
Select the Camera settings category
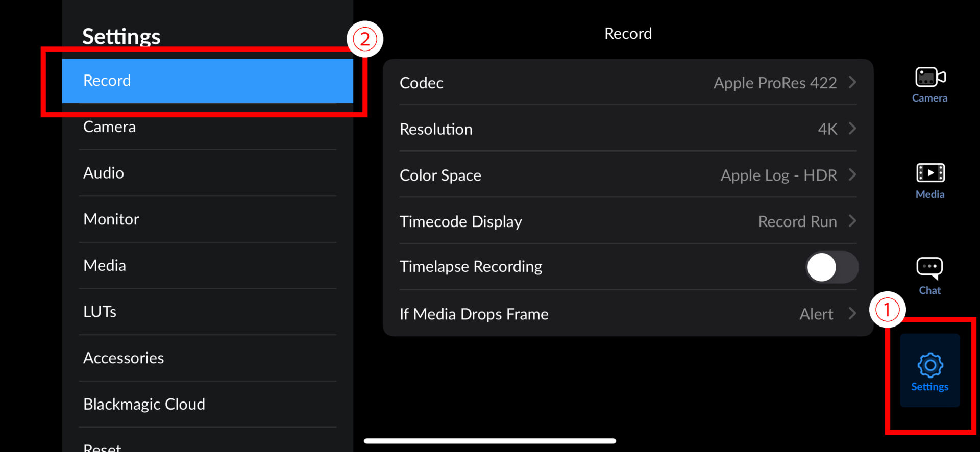207,127
